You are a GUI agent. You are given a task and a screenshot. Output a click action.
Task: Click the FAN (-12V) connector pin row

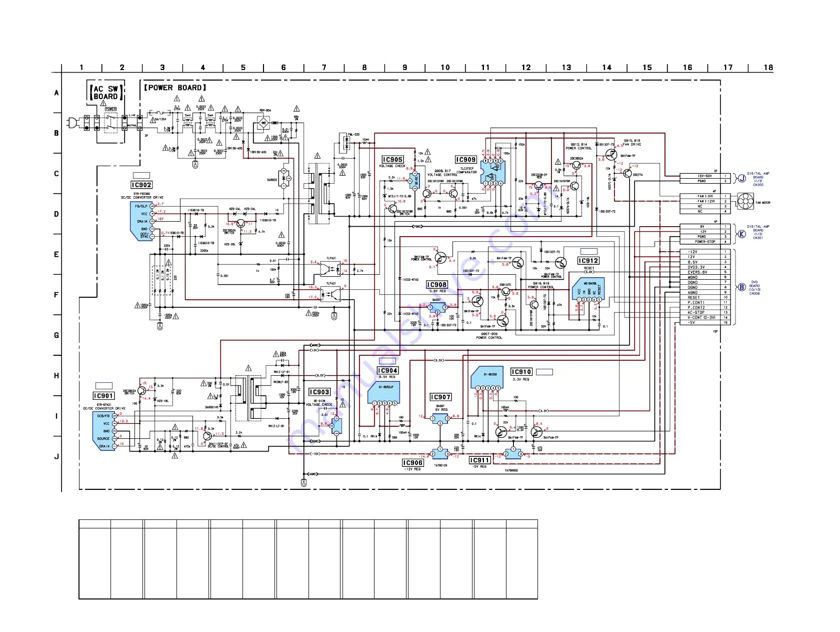[x=705, y=201]
